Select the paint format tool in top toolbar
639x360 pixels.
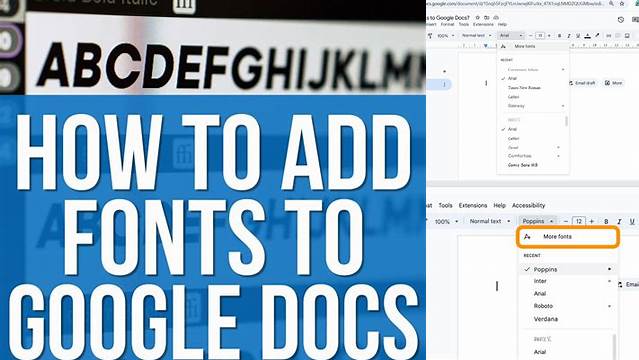click(430, 36)
